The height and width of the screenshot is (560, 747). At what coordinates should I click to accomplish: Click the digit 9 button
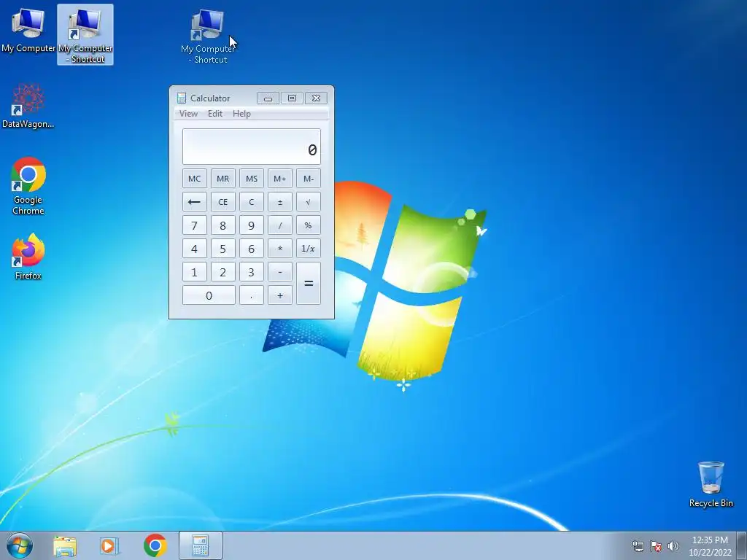[x=252, y=225]
